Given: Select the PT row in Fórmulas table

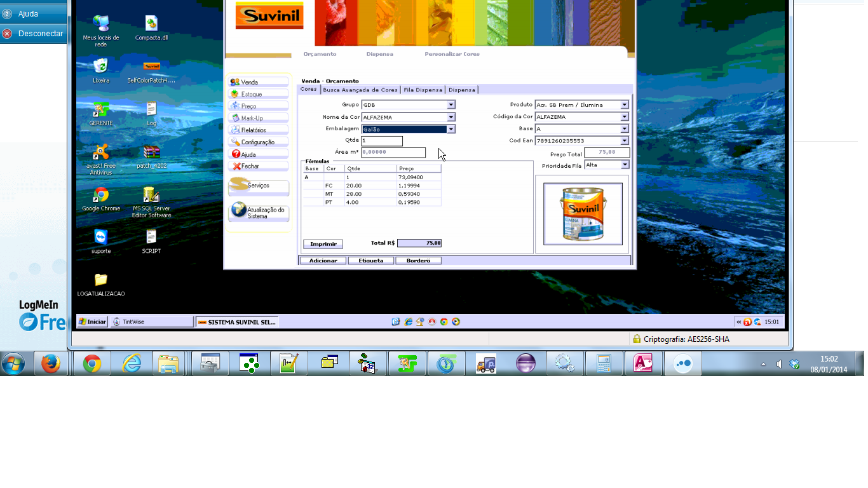Looking at the screenshot, I should (x=372, y=202).
